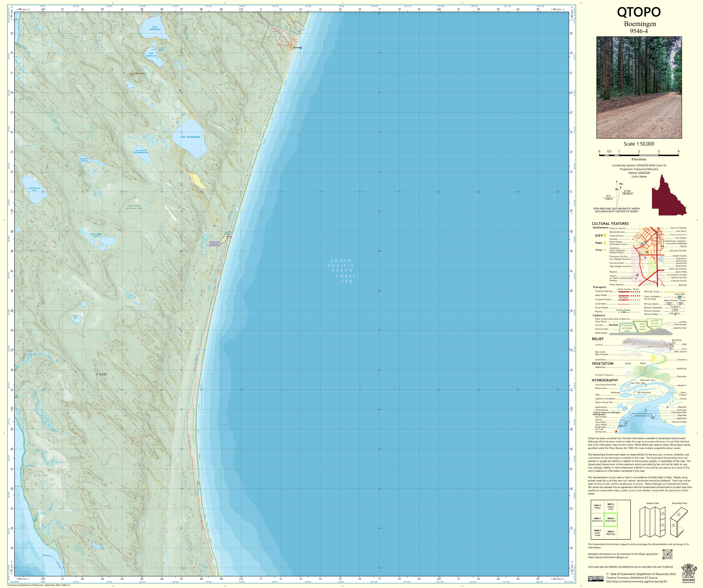Click the Lake Boomanjin label on map
The height and width of the screenshot is (588, 703).
tap(190, 137)
